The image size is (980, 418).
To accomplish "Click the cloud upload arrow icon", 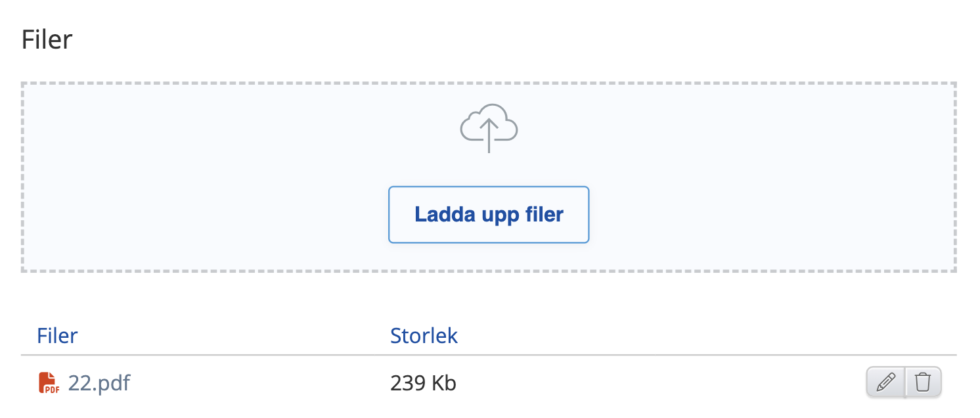I will pos(489,128).
